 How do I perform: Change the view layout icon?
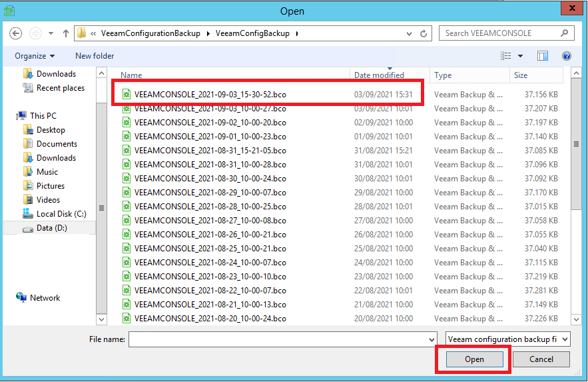point(505,56)
